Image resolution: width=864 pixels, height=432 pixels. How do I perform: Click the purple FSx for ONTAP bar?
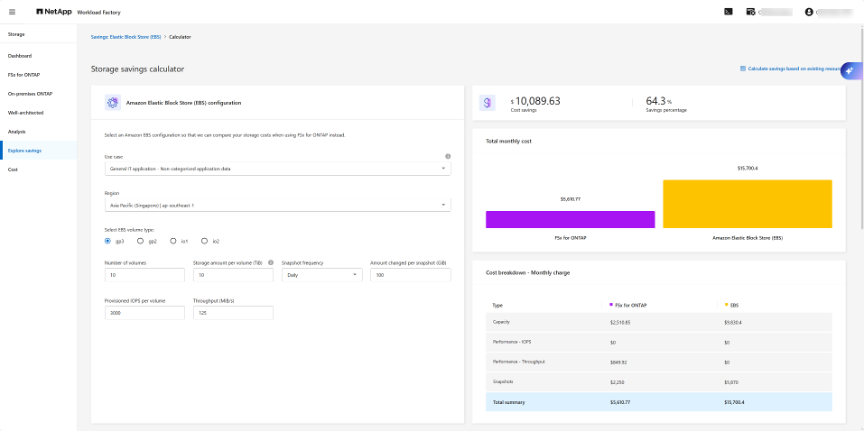[570, 219]
